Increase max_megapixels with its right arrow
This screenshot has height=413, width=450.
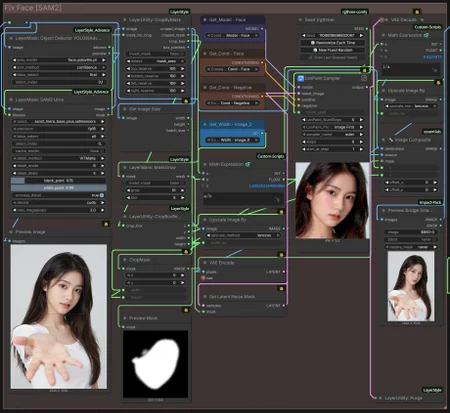(103, 210)
